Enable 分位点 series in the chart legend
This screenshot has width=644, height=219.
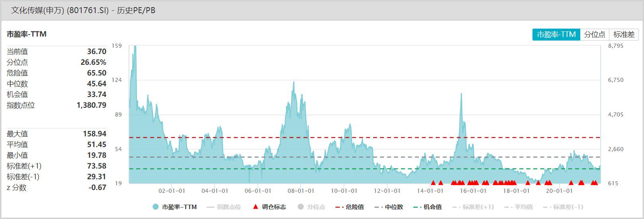311,207
